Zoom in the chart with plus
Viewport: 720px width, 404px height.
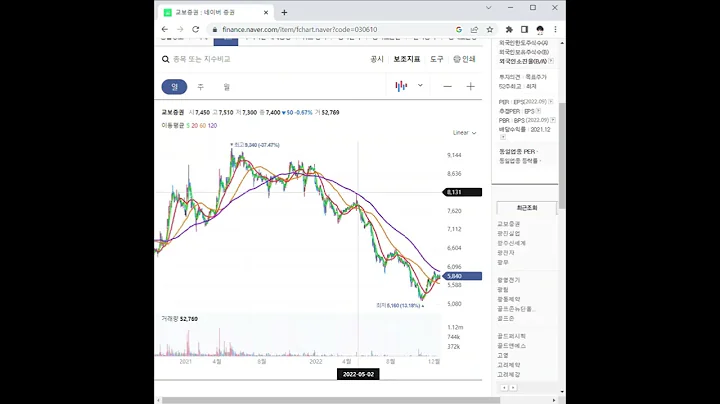[x=471, y=86]
